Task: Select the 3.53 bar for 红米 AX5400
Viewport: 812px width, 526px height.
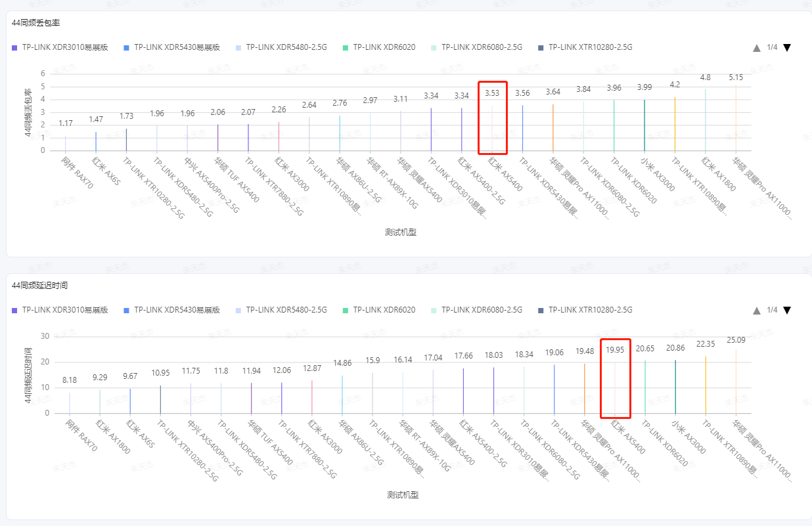Action: [493, 128]
